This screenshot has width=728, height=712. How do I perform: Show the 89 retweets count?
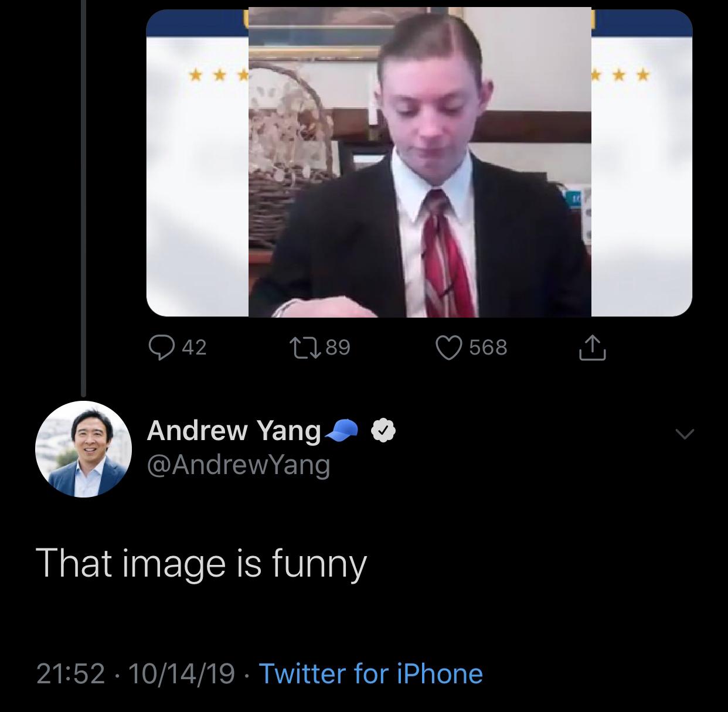tap(338, 348)
